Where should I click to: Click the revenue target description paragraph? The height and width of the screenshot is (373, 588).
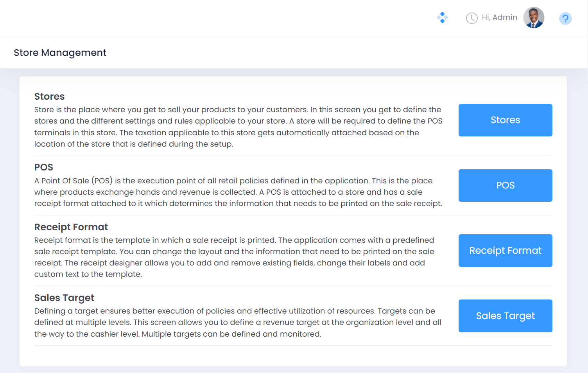(238, 322)
